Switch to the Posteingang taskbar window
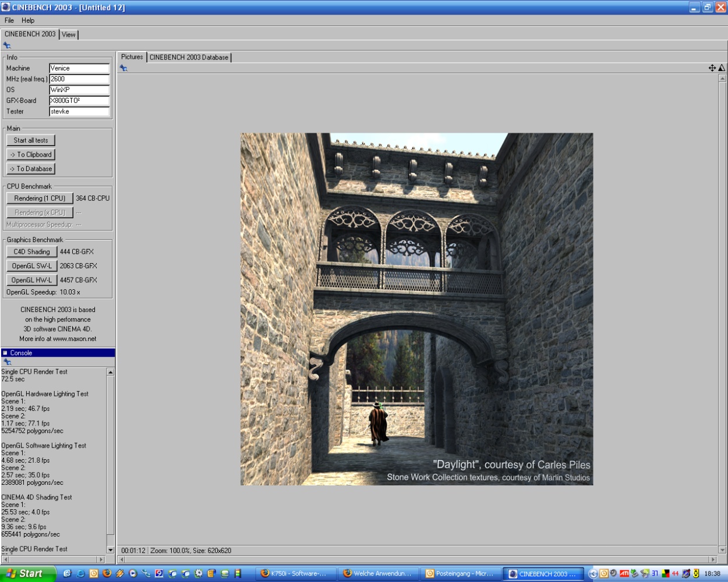This screenshot has width=728, height=582. [461, 573]
